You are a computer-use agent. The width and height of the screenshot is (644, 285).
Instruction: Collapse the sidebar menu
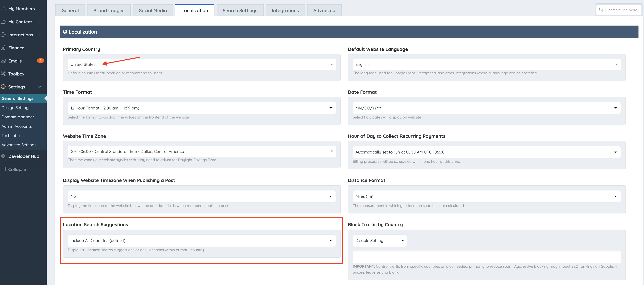17,169
